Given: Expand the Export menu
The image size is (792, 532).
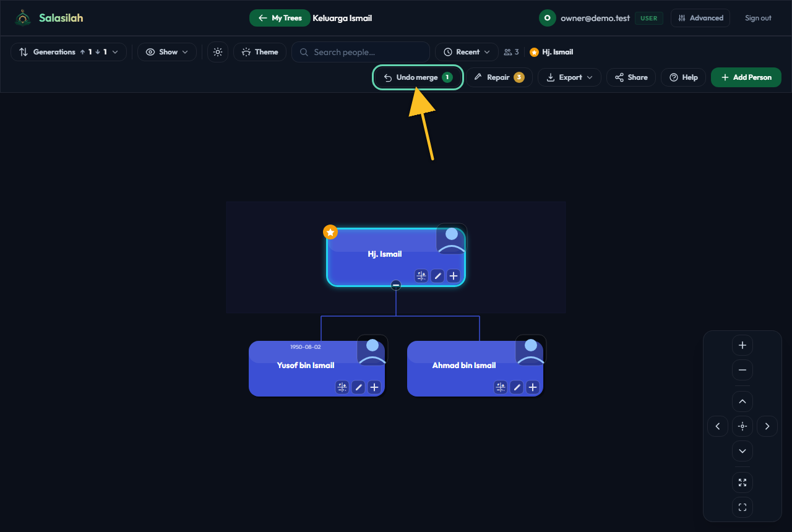Looking at the screenshot, I should [570, 77].
